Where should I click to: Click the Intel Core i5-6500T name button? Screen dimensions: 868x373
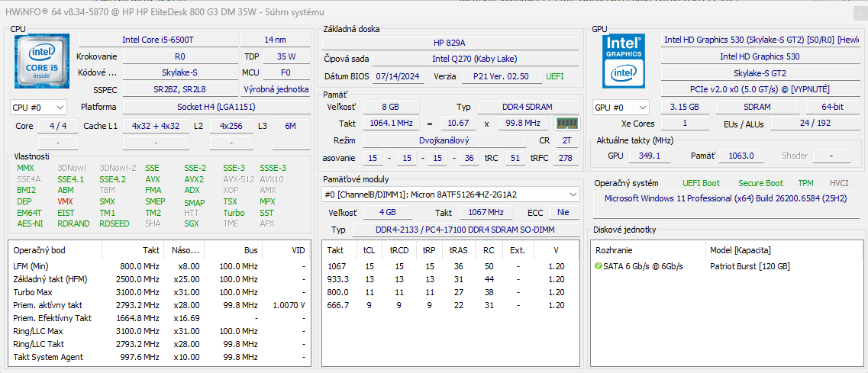point(159,40)
